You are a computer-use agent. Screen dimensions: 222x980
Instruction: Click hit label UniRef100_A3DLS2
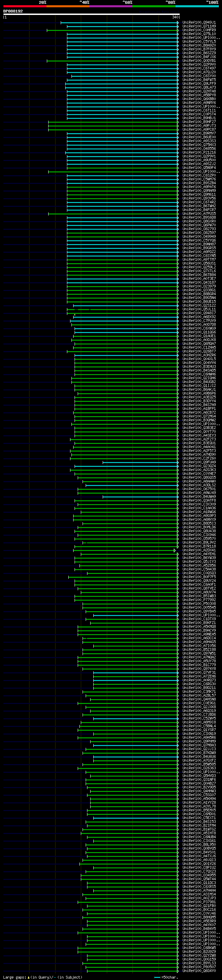coord(199,485)
